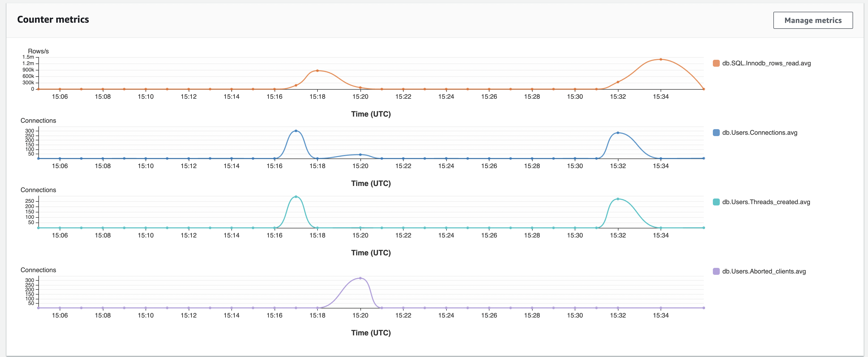Click the last rows read point at chart end
Viewport: 868px width, 357px height.
(704, 89)
